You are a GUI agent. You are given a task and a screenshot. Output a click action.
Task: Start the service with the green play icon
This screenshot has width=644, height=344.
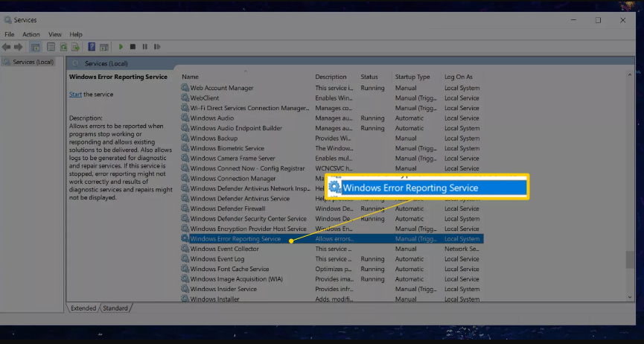click(121, 47)
